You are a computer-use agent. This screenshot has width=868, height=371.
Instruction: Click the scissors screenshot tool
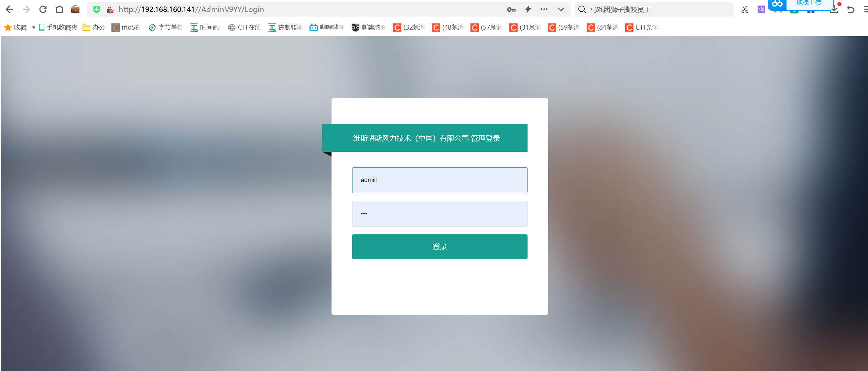[745, 10]
